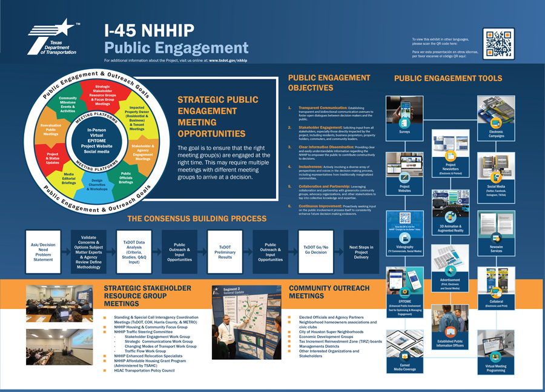The width and height of the screenshot is (545, 392).
Task: Click the "PUBLIC ENGAGEMENT TOOLS" heading
Action: (448, 78)
